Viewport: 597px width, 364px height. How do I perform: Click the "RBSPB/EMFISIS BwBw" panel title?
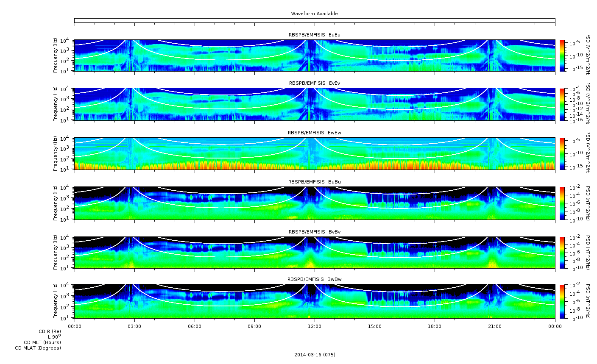click(x=315, y=279)
